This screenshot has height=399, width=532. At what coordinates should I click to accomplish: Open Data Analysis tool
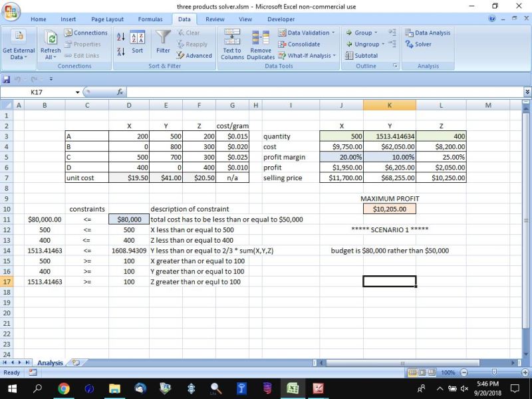(428, 33)
